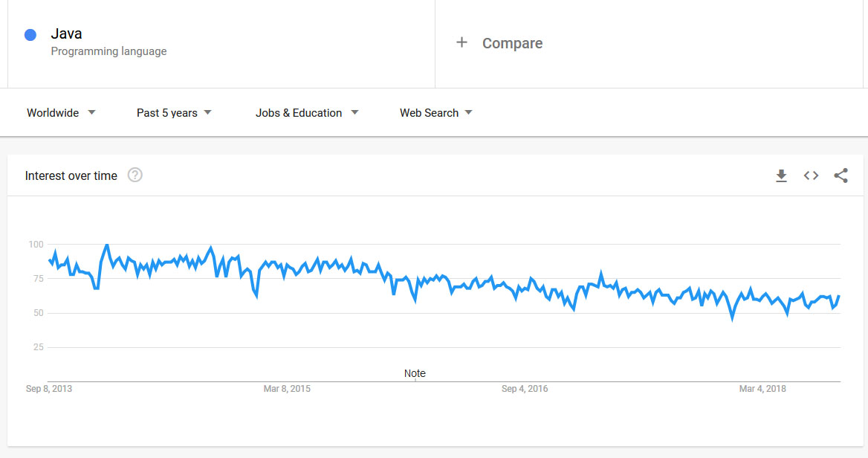
Task: Click the Mar 8, 2015 axis date
Action: click(x=287, y=389)
